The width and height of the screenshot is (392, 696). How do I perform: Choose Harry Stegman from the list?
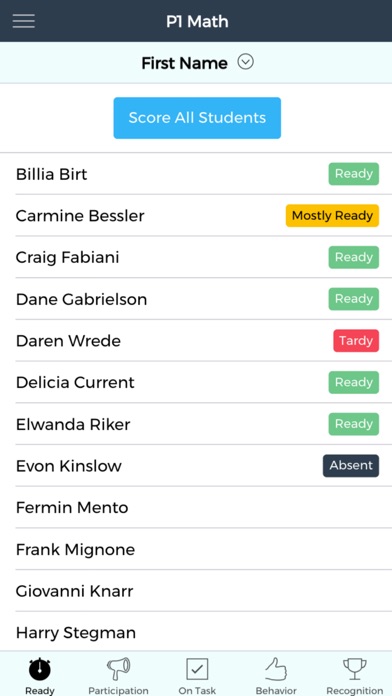[x=196, y=632]
